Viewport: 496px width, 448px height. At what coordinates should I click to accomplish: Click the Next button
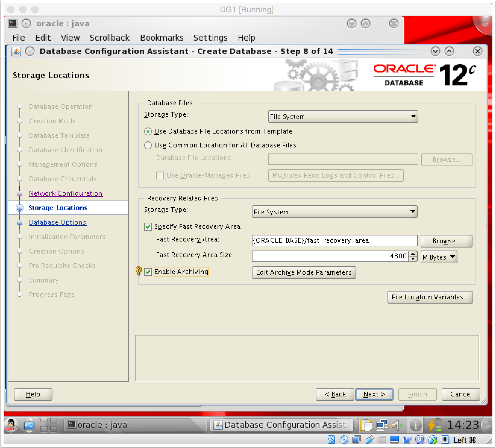(x=374, y=394)
